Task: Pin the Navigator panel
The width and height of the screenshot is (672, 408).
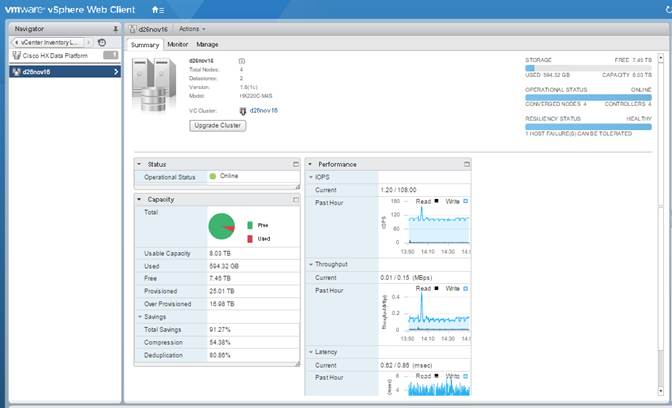Action: pos(115,29)
